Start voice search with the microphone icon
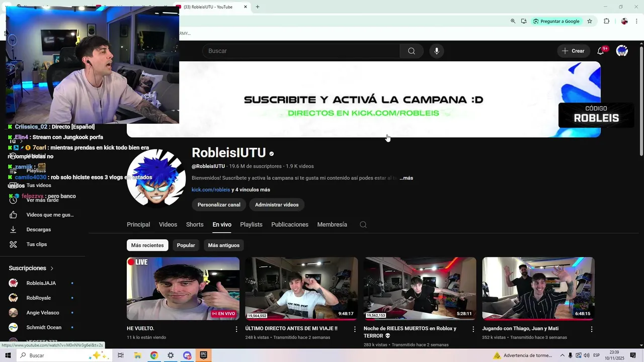 pyautogui.click(x=437, y=51)
